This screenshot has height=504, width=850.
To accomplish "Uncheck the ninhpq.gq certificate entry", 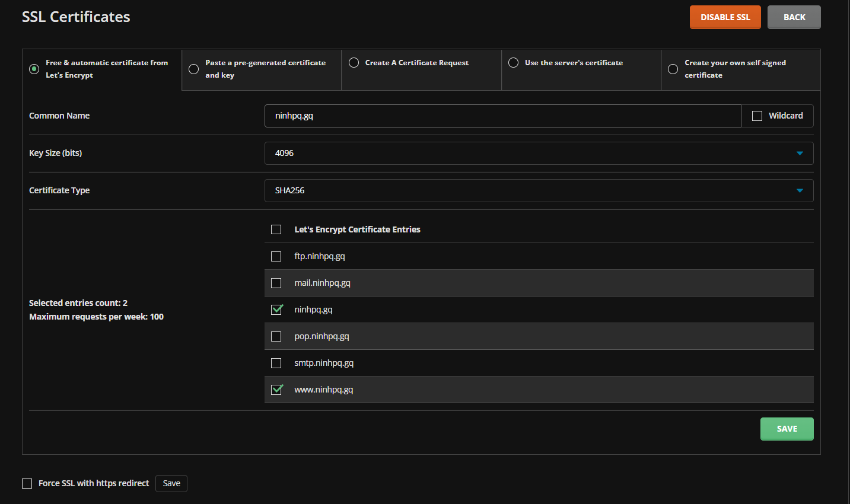I will 276,310.
